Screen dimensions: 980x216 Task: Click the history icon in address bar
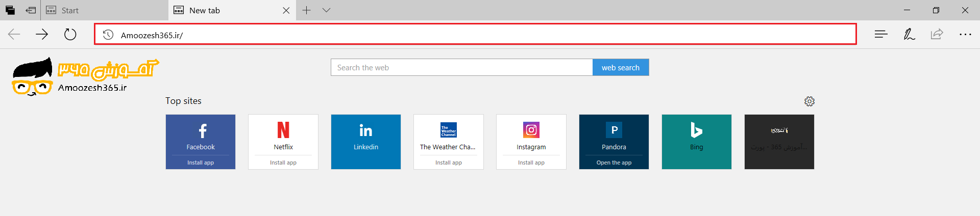tap(108, 35)
